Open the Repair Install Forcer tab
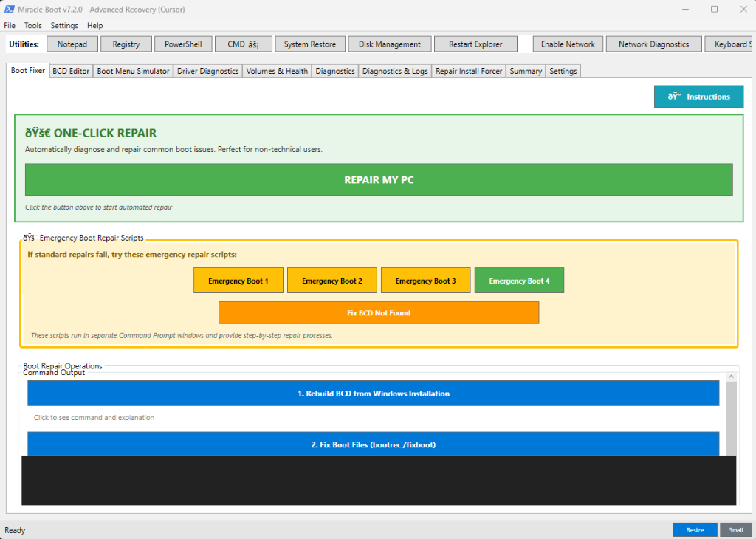The width and height of the screenshot is (756, 539). coord(468,70)
